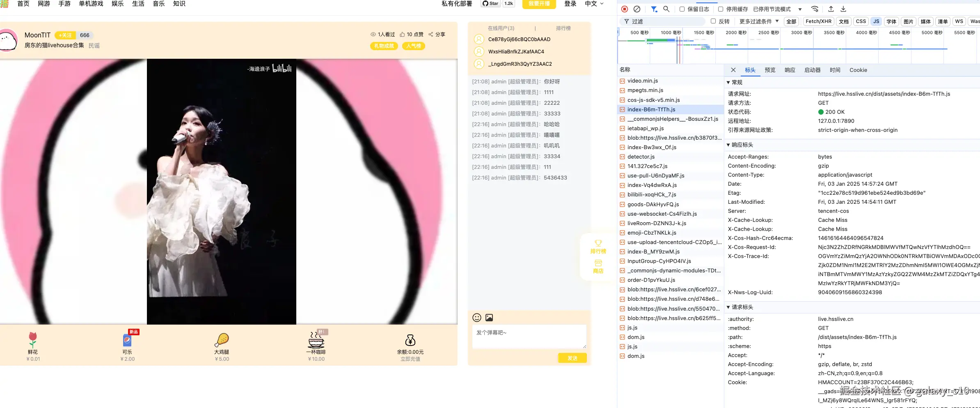Click the emoji icon beside the danmaku input
Image resolution: width=980 pixels, height=408 pixels.
476,318
